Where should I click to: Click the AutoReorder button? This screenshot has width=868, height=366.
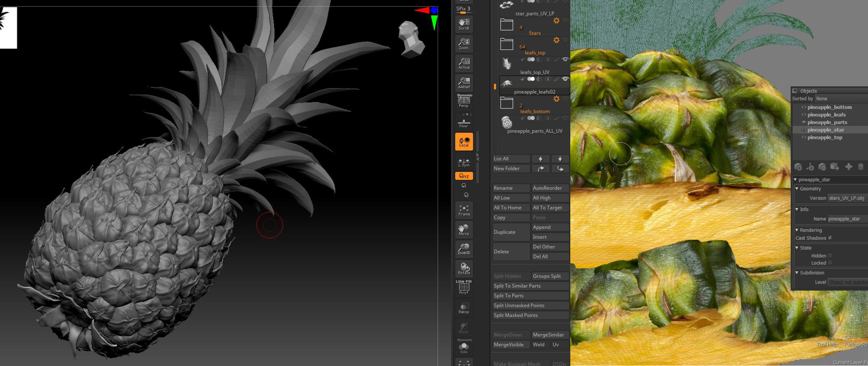550,188
